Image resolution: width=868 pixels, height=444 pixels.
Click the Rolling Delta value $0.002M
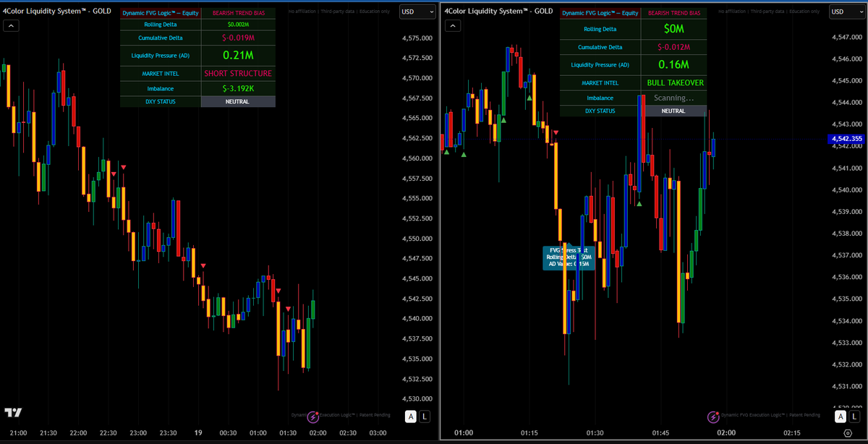tap(238, 25)
